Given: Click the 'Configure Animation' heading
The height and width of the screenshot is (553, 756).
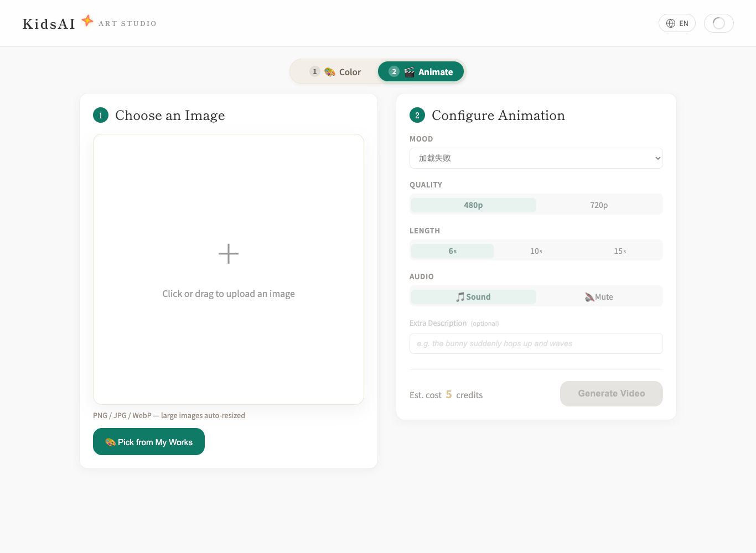Looking at the screenshot, I should tap(498, 116).
